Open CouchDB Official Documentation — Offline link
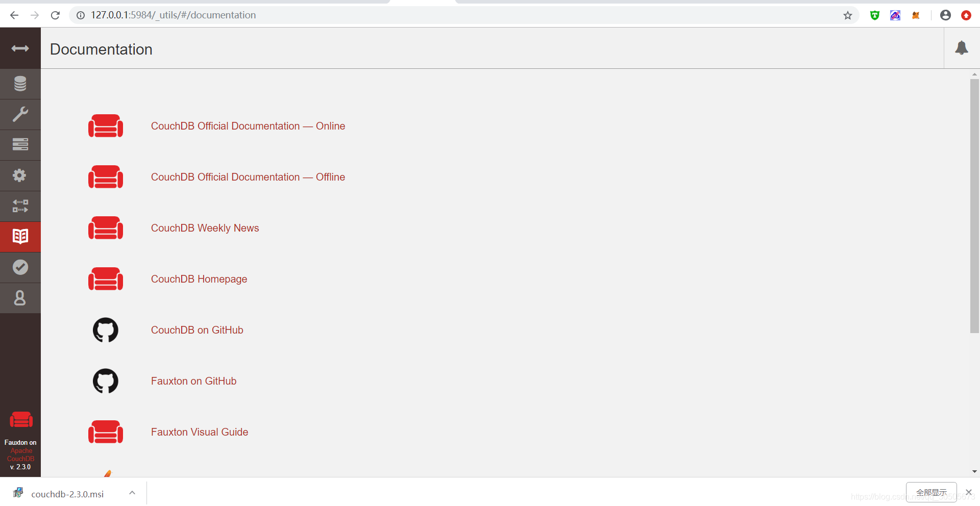Image resolution: width=980 pixels, height=506 pixels. [x=248, y=177]
